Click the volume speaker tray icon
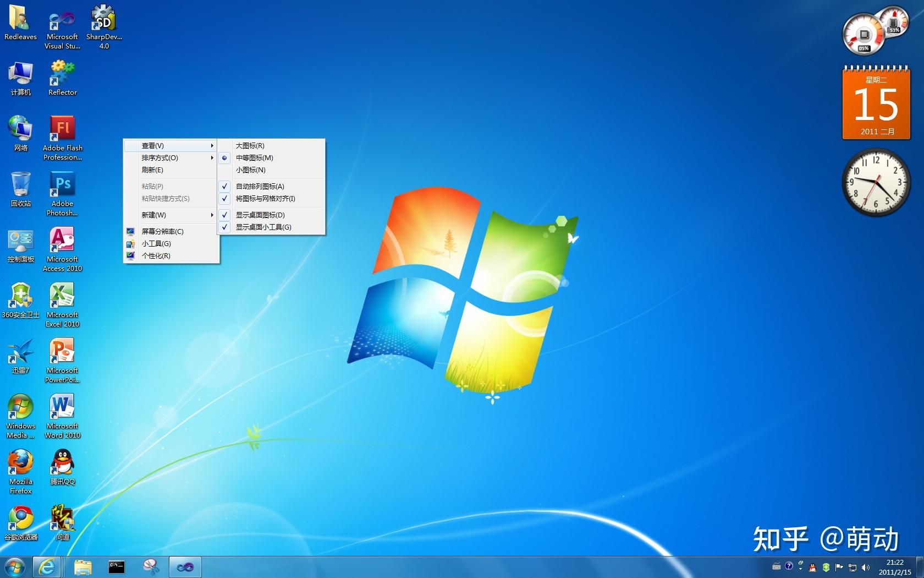The image size is (924, 578). [866, 568]
